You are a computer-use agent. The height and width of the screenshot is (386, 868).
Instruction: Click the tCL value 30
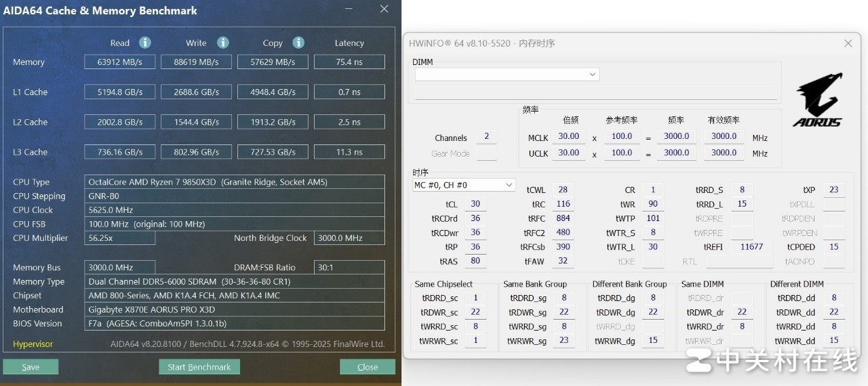pyautogui.click(x=475, y=204)
